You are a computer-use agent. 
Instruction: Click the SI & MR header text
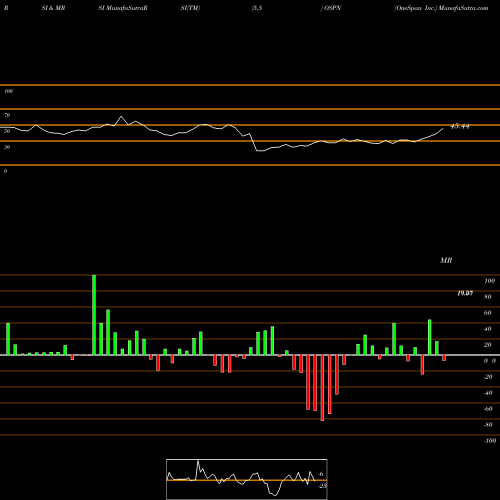(53, 8)
